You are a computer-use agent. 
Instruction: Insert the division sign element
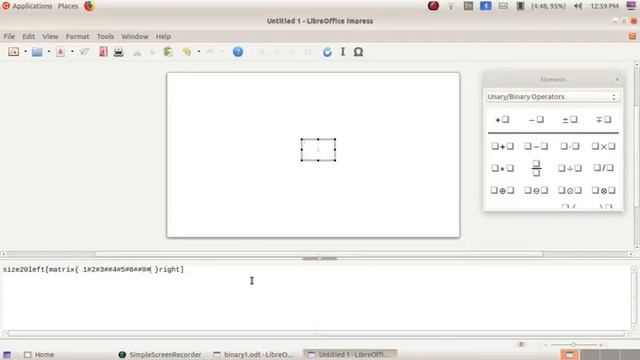pos(570,168)
